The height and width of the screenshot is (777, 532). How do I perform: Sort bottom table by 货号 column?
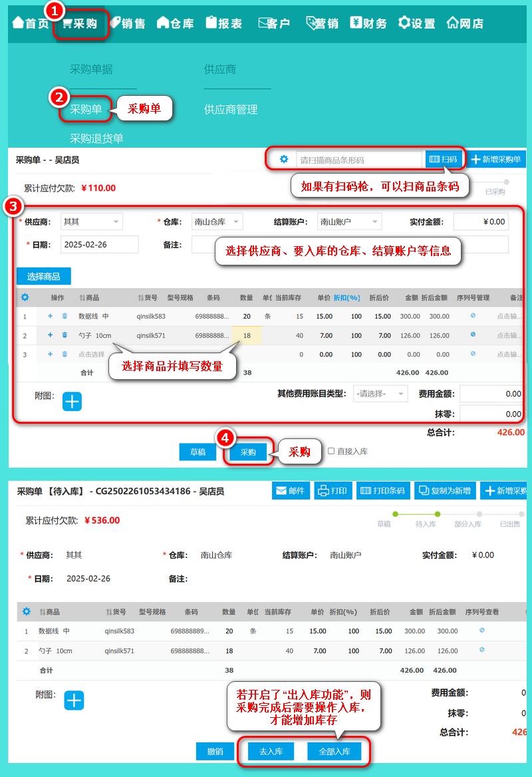click(116, 612)
